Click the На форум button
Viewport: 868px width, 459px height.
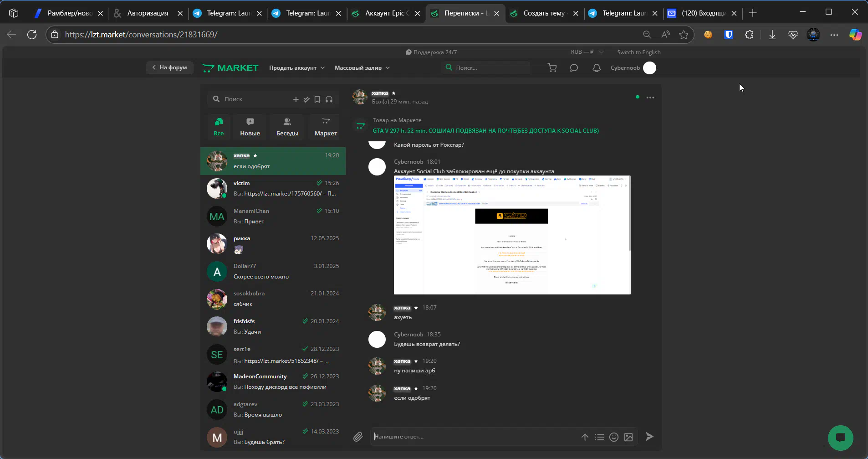[169, 67]
